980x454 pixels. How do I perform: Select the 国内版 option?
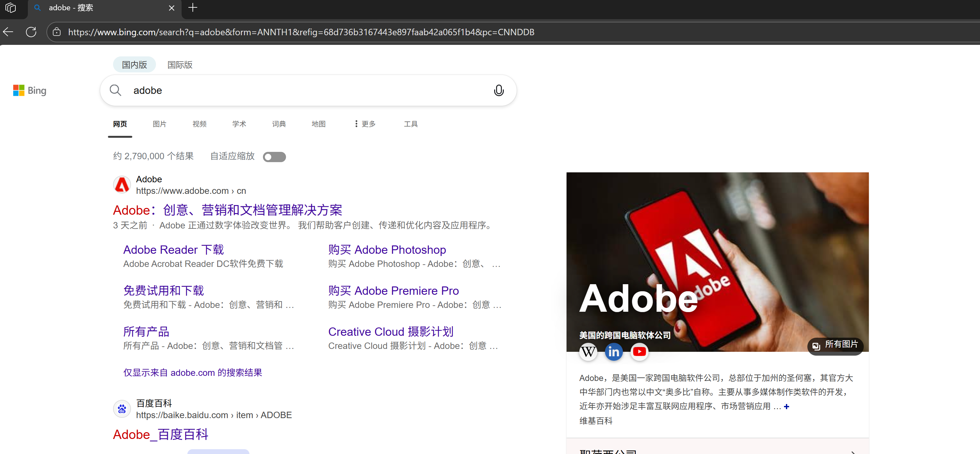[134, 65]
